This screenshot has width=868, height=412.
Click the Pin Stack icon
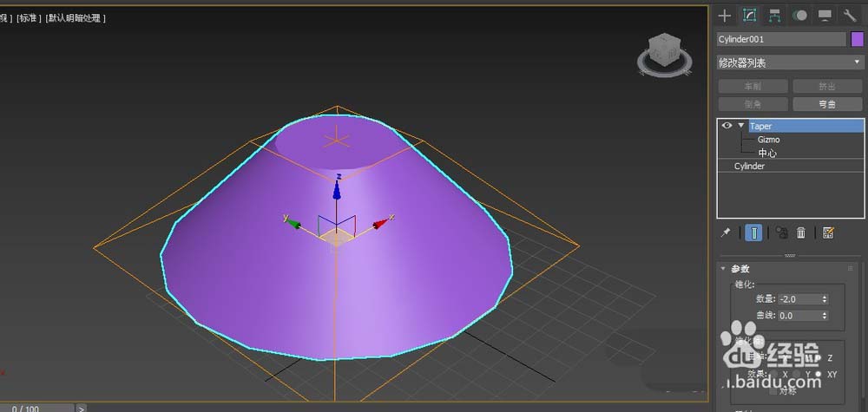tap(725, 232)
